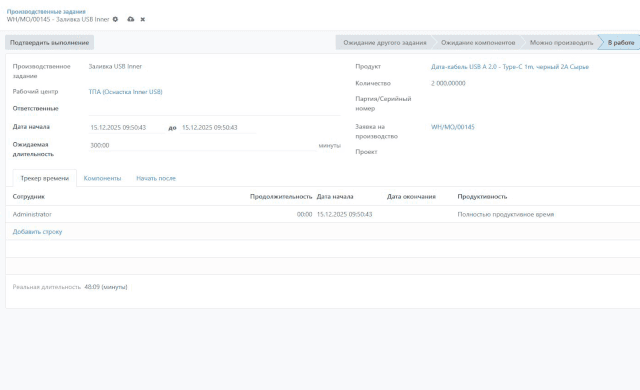Click the Ответственные input field
This screenshot has width=640, height=390.
pyautogui.click(x=215, y=109)
